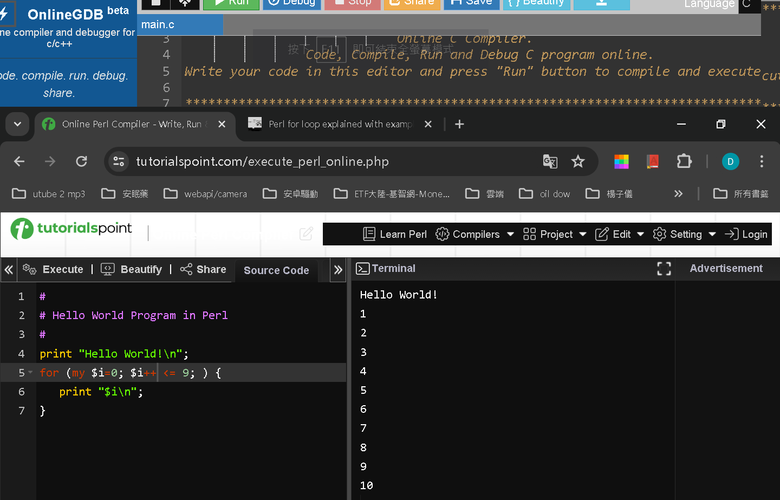This screenshot has height=500, width=780.
Task: Open all bookmarks folder at right
Action: 741,194
